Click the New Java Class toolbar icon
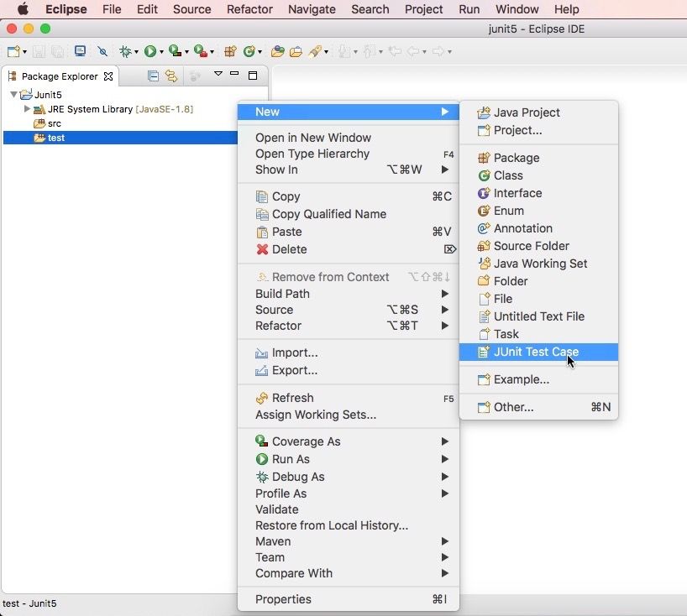Image resolution: width=687 pixels, height=616 pixels. pyautogui.click(x=249, y=52)
